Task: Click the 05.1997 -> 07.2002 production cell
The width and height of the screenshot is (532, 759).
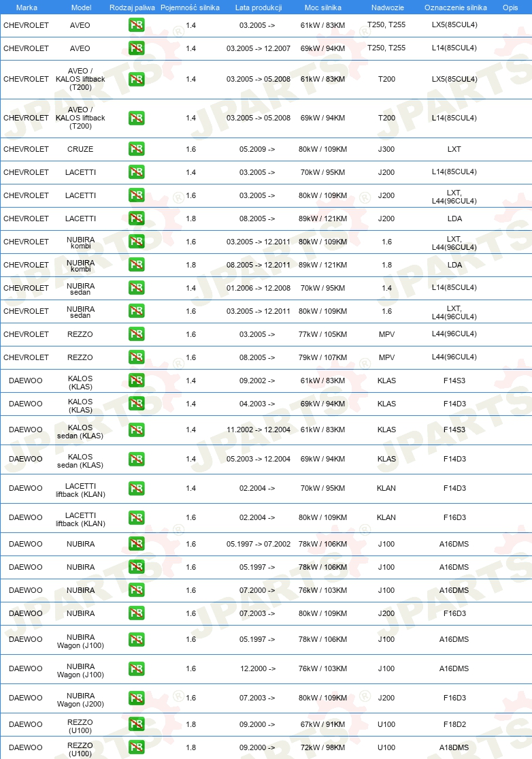Action: pyautogui.click(x=259, y=544)
